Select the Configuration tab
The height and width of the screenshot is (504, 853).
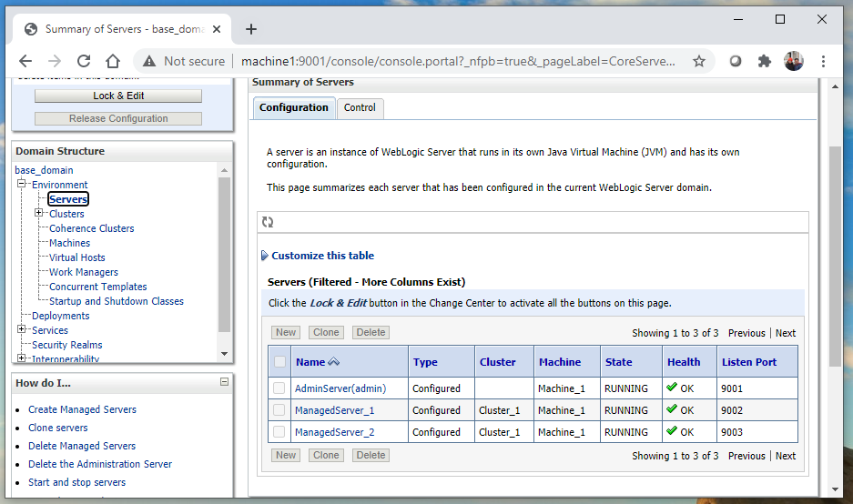[294, 107]
